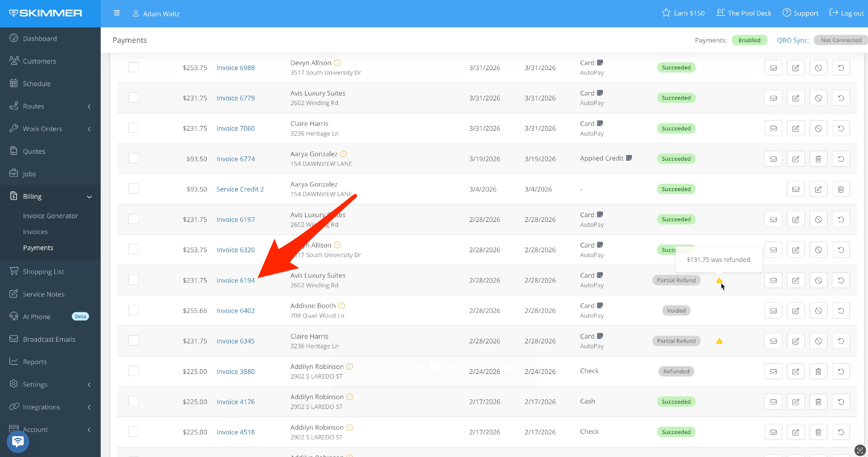Check the box for Invoice 6988
The image size is (868, 457).
point(133,67)
